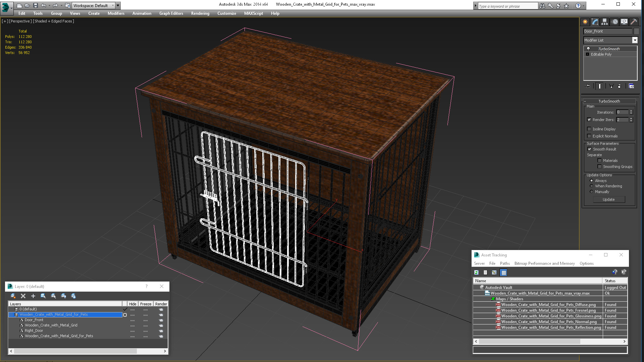
Task: Click Configure Modifier Sets icon
Action: 631,86
